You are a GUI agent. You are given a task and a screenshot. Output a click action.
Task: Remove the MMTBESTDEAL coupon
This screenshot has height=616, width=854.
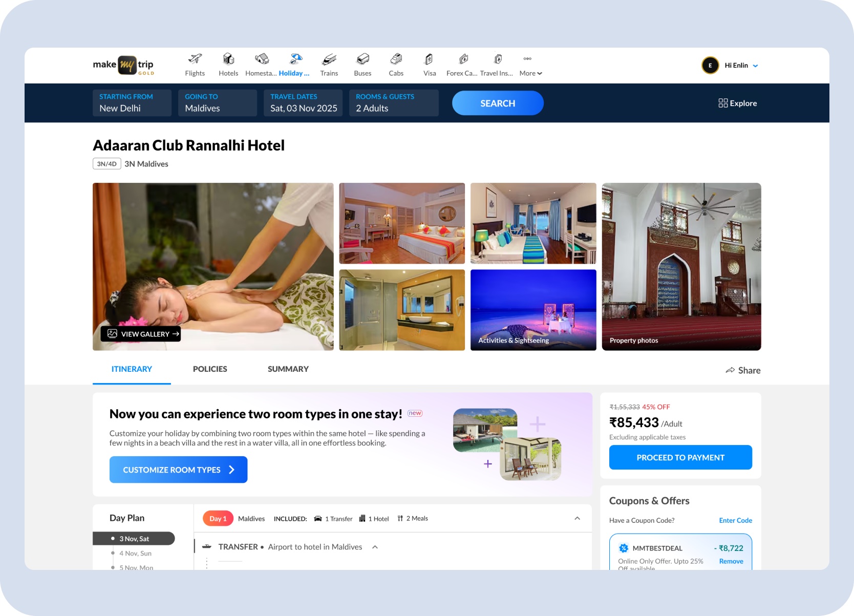point(731,561)
